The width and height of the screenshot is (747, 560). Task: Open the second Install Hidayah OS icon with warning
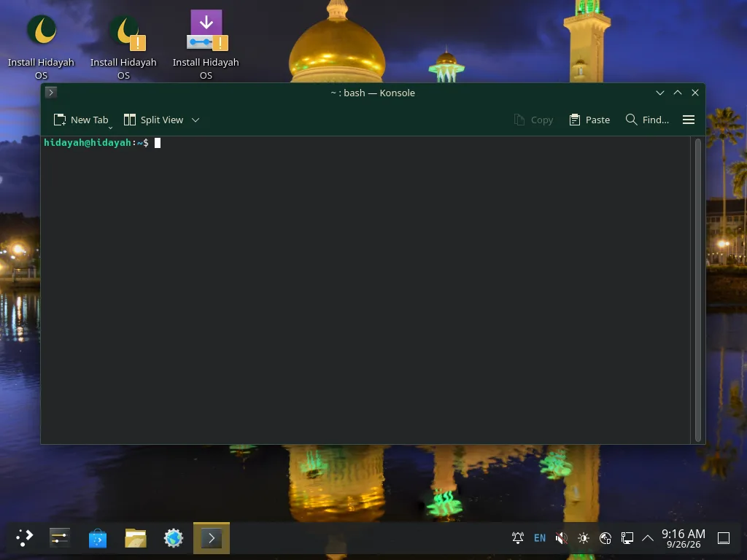point(123,45)
